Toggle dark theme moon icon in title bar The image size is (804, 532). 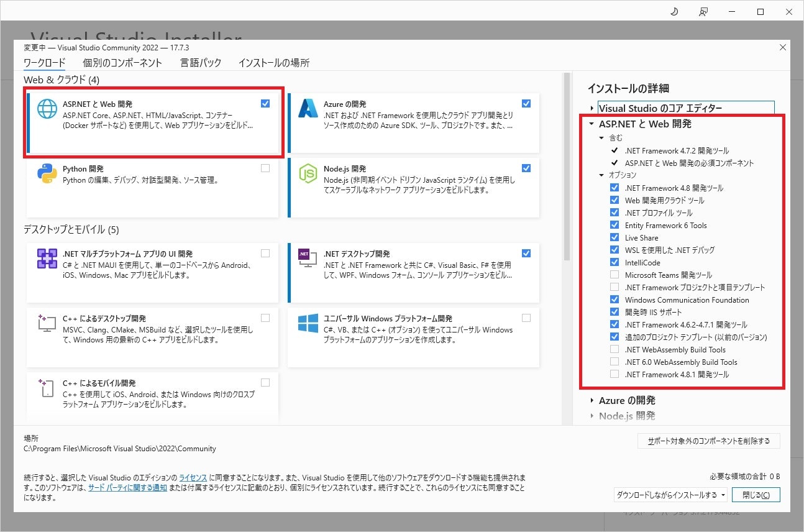coord(674,11)
